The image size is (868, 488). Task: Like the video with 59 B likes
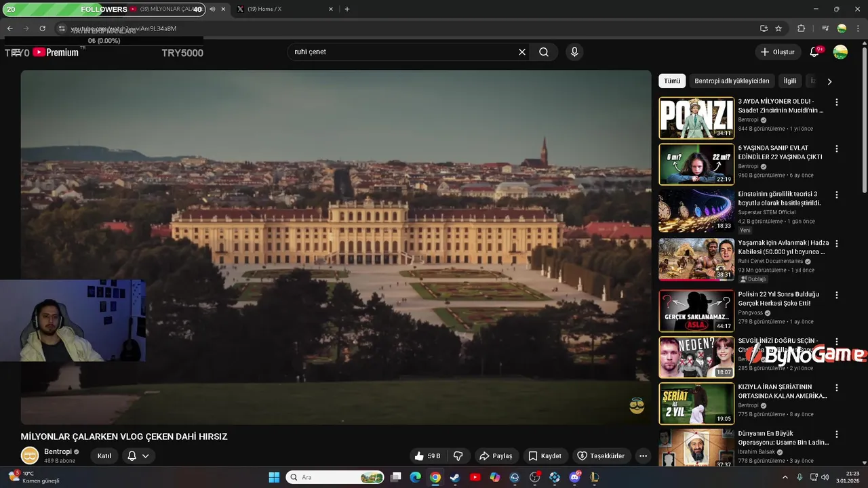[x=427, y=456]
